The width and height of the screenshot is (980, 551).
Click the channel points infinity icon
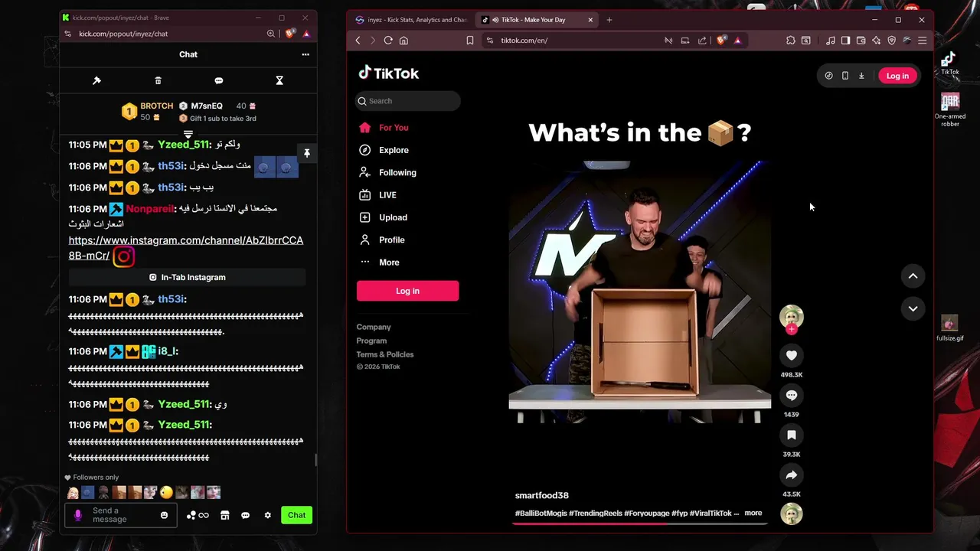point(198,515)
